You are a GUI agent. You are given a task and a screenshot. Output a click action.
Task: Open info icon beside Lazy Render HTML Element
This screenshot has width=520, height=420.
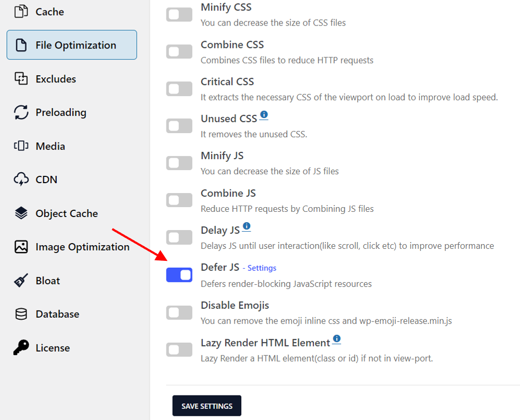tap(337, 339)
